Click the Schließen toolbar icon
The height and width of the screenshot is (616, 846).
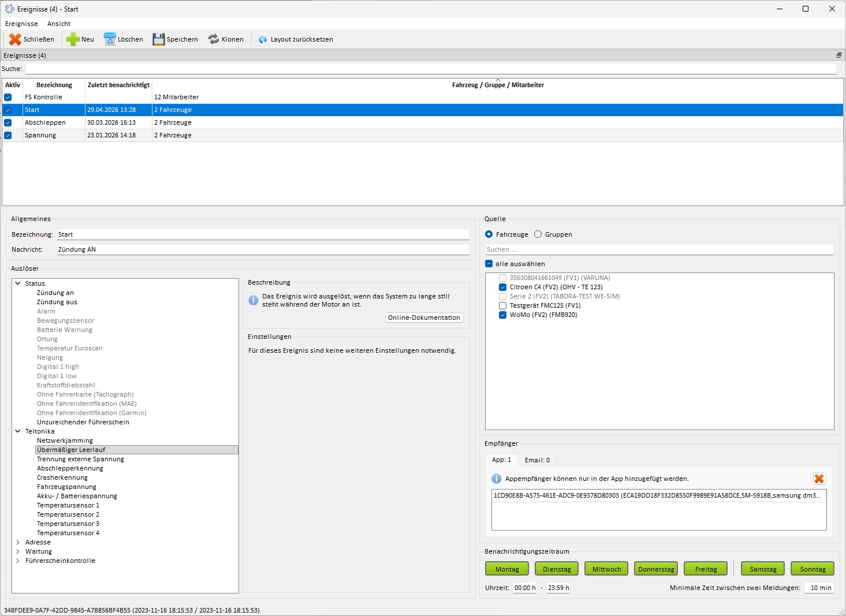[x=15, y=39]
